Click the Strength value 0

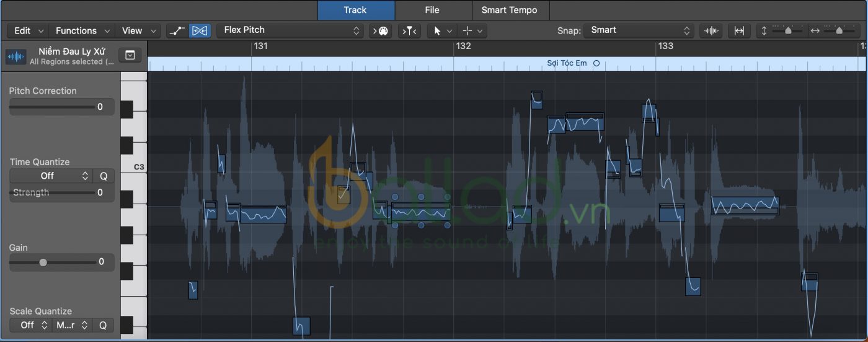pyautogui.click(x=100, y=193)
